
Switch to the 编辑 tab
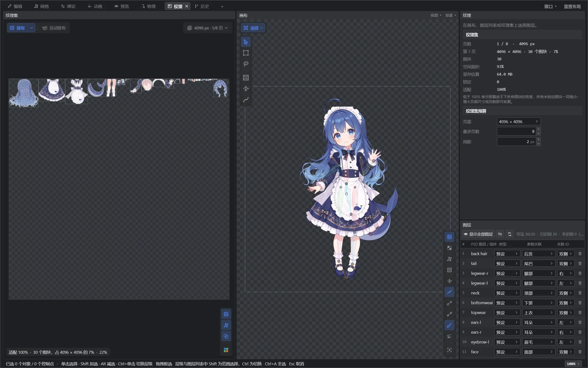[15, 6]
